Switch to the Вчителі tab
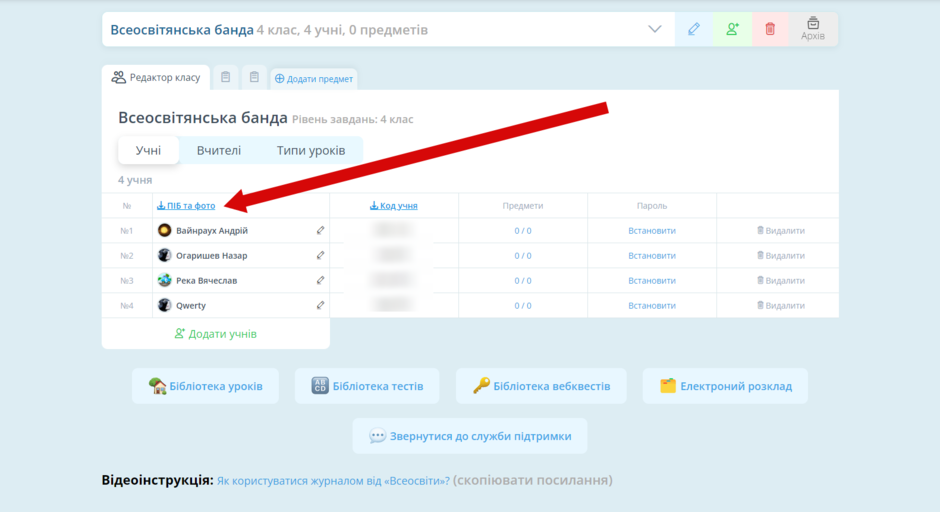The image size is (940, 512). pos(219,150)
